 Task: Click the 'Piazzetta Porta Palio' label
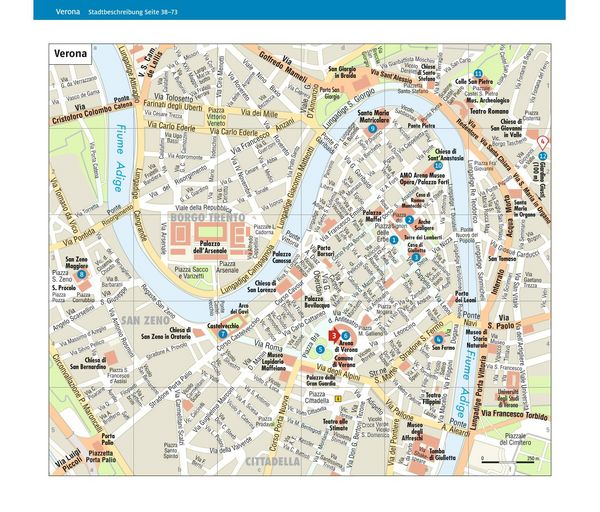point(101,457)
